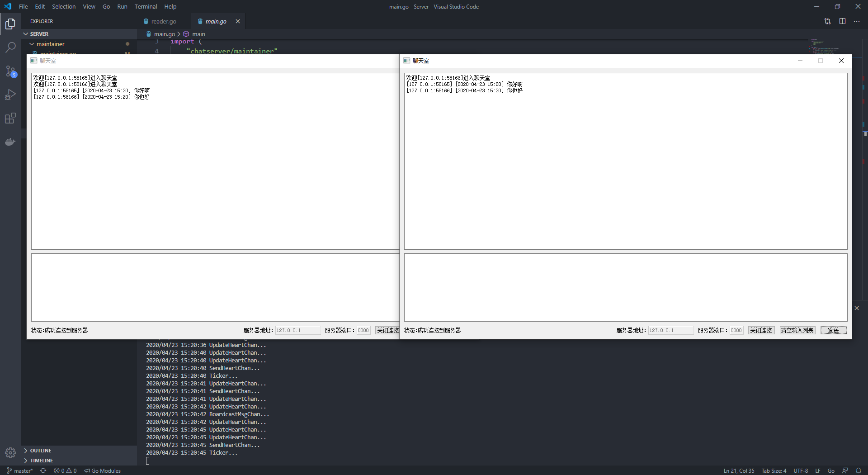Click message input box in right chat window
The image size is (868, 475).
pos(626,287)
